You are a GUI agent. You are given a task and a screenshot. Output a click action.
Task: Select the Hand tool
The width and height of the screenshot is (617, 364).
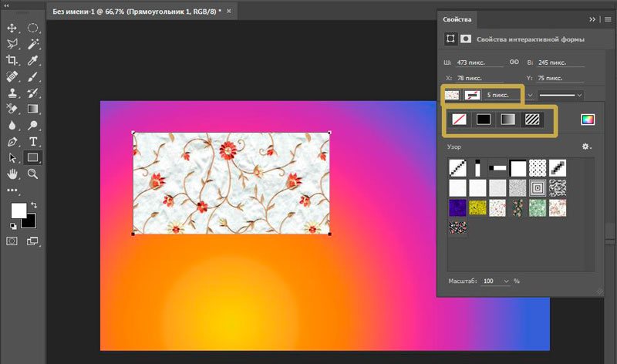click(12, 174)
